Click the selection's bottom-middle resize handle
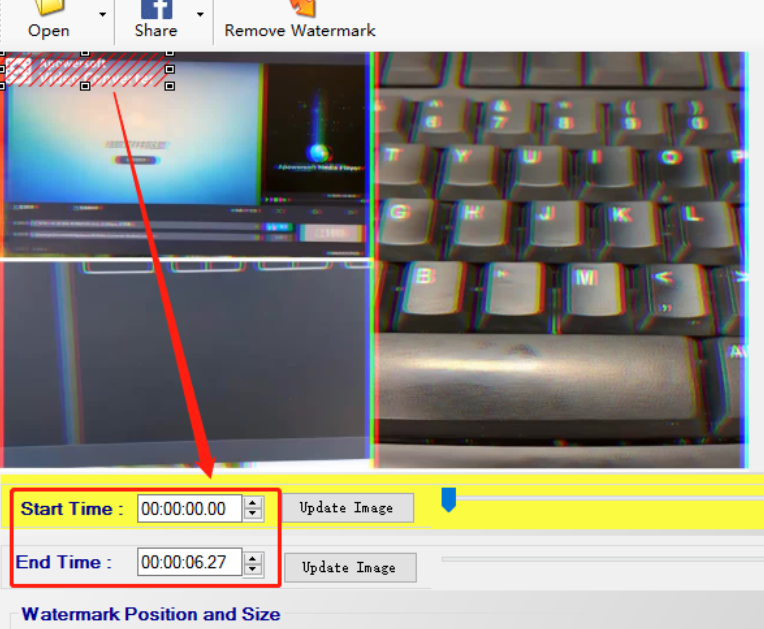Image resolution: width=764 pixels, height=629 pixels. (x=85, y=86)
